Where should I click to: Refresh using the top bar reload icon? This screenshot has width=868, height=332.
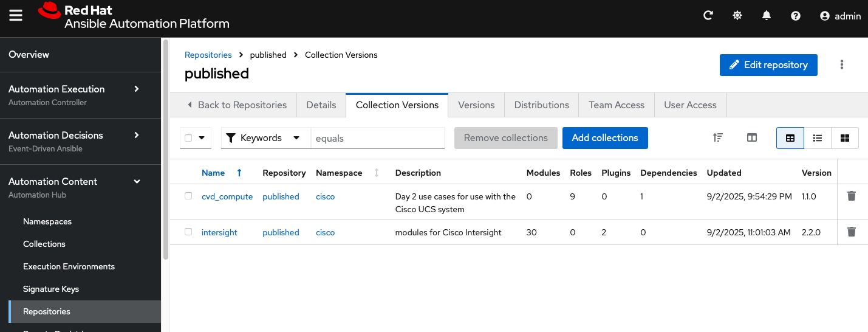708,16
